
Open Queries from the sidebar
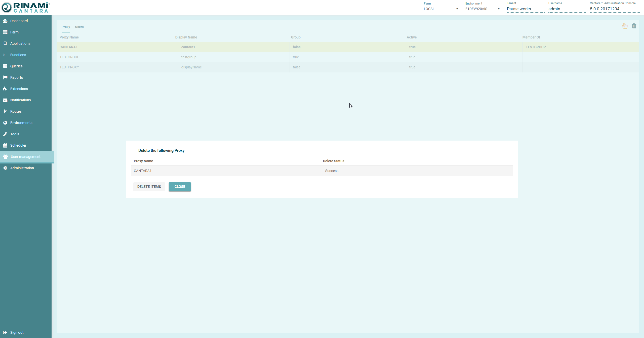pos(16,66)
